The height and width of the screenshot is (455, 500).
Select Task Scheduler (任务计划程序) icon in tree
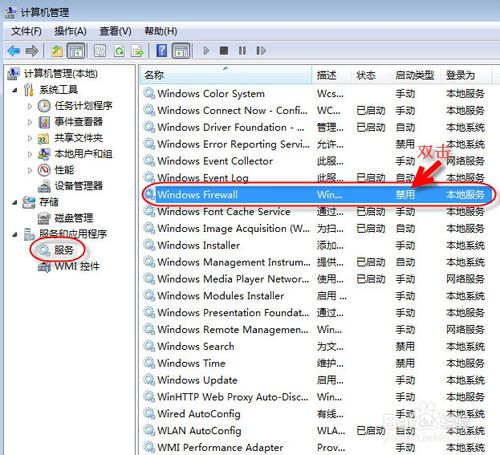pyautogui.click(x=44, y=106)
